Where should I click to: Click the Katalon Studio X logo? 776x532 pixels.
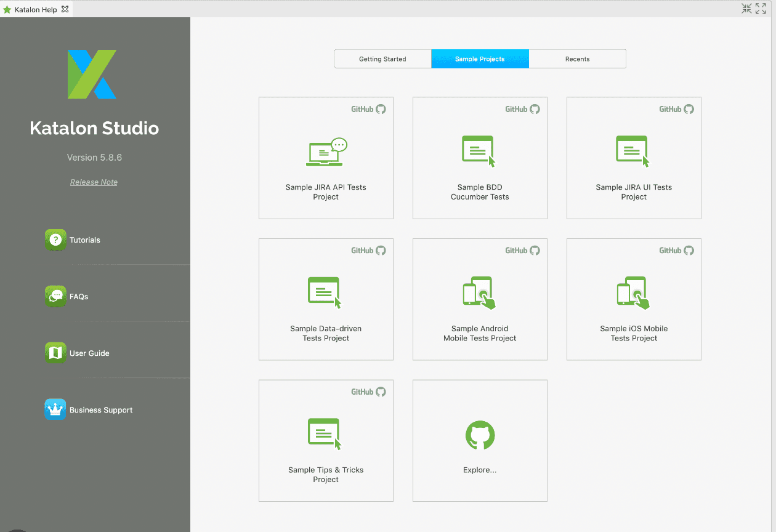point(92,75)
